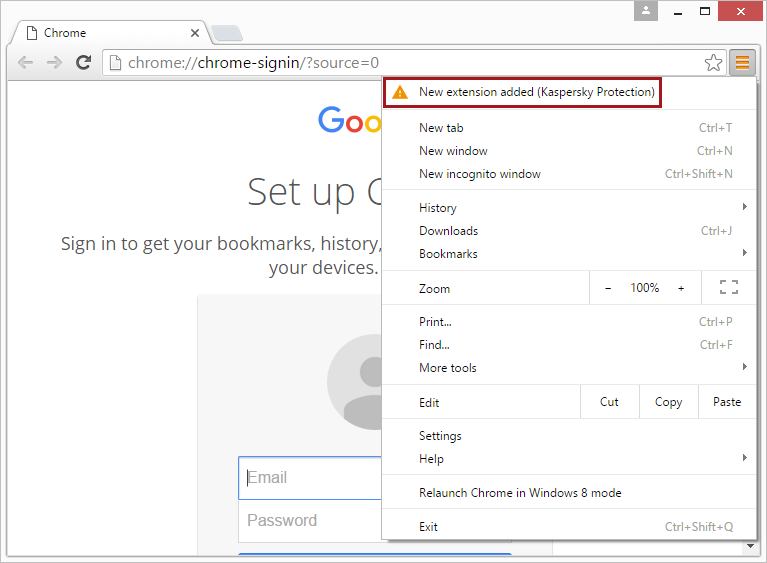Open Downloads from the menu
This screenshot has height=563, width=767.
click(568, 230)
